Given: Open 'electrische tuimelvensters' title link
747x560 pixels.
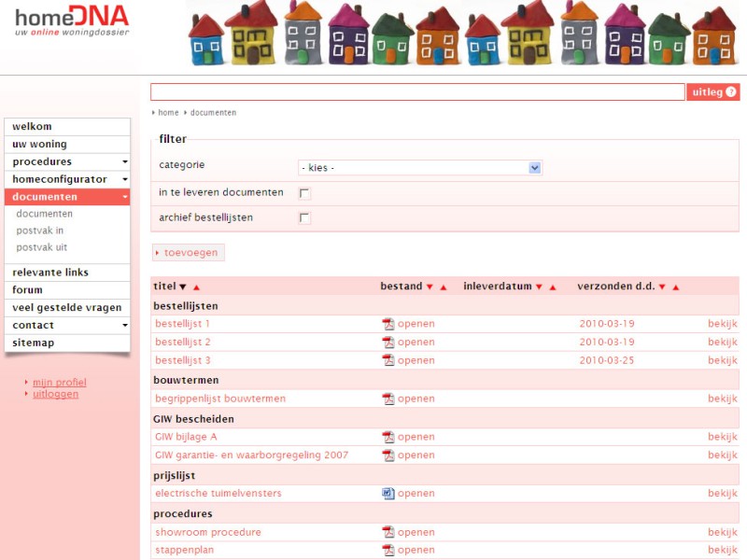Looking at the screenshot, I should point(218,494).
